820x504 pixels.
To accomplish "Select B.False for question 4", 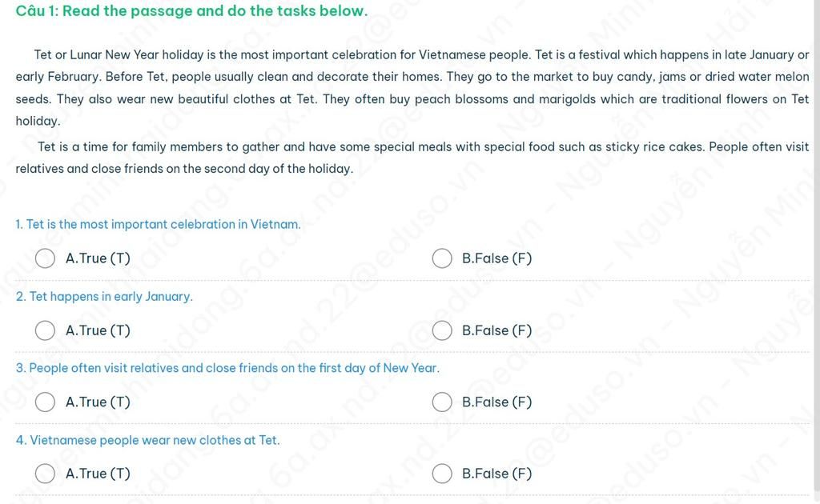I will click(x=442, y=474).
